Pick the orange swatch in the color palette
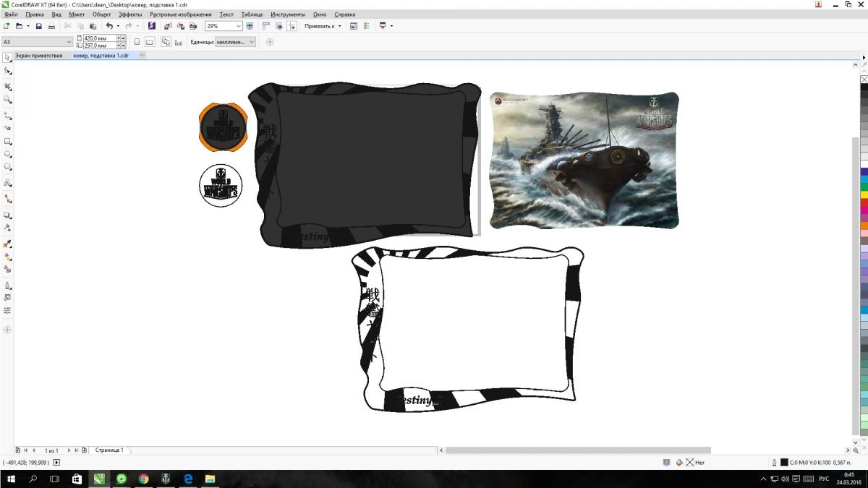The image size is (868, 488). pyautogui.click(x=864, y=226)
